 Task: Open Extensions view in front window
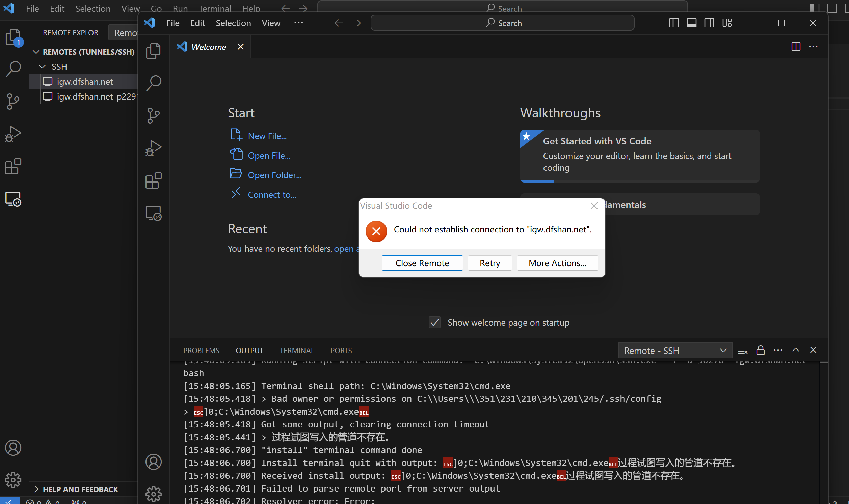click(153, 181)
